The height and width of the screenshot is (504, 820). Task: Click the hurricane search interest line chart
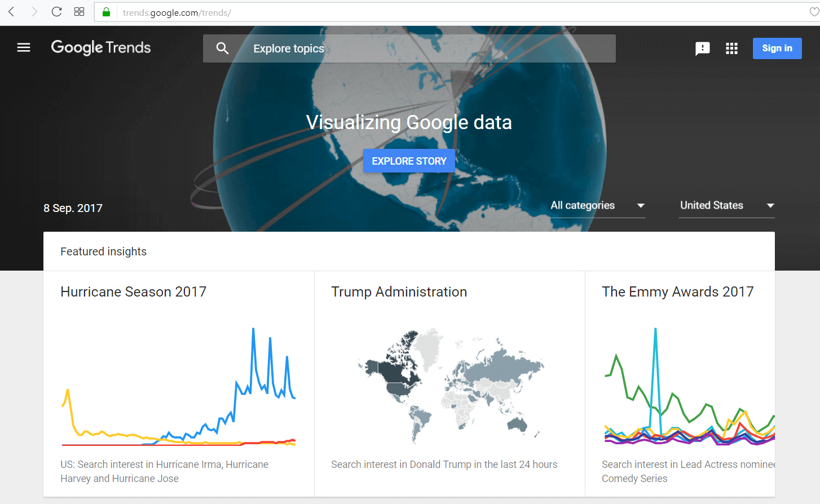(178, 387)
